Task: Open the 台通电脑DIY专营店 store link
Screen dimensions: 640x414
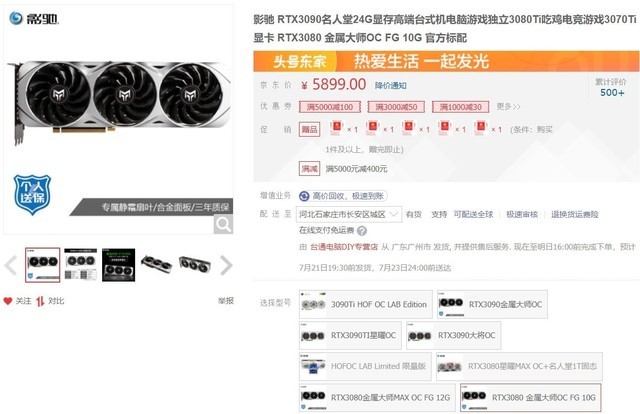Action: click(344, 247)
